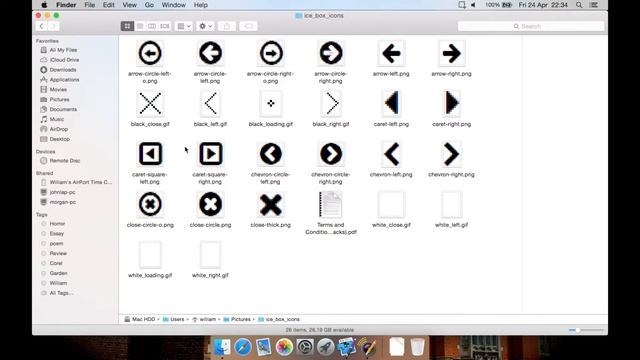Viewport: 640px width, 360px height.
Task: Click the Finder search field
Action: (531, 26)
